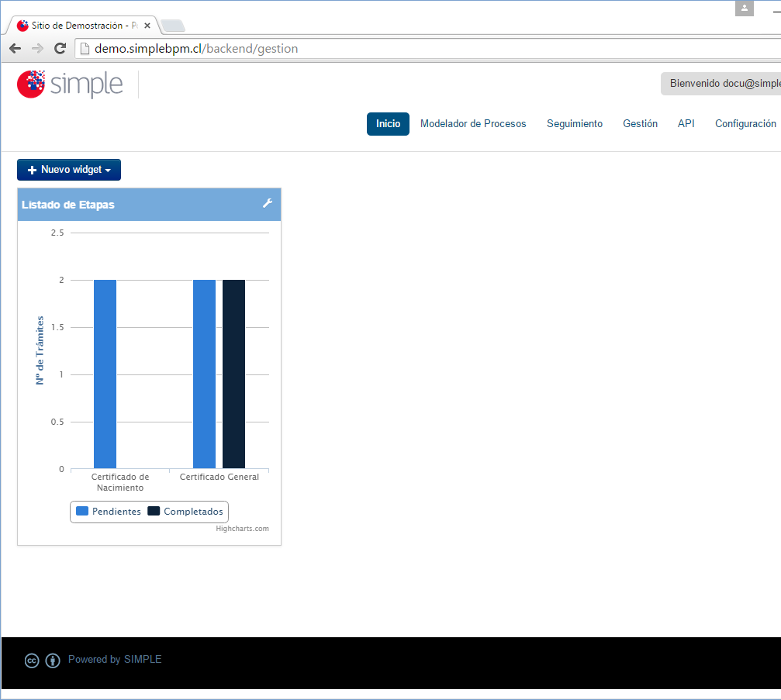The width and height of the screenshot is (781, 700).
Task: Click the Pendientes blue legend swatch
Action: point(82,511)
